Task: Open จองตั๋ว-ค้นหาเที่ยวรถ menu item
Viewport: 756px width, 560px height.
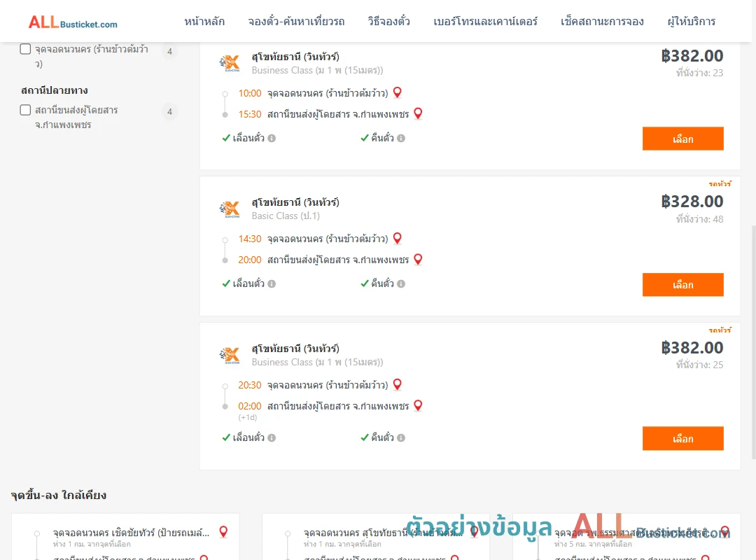Action: tap(296, 22)
